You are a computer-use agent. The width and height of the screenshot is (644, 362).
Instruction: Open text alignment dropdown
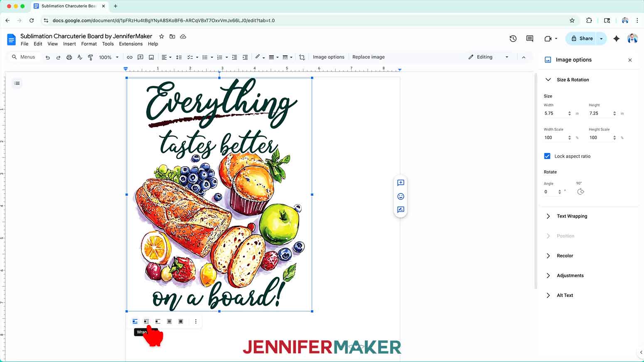point(166,57)
